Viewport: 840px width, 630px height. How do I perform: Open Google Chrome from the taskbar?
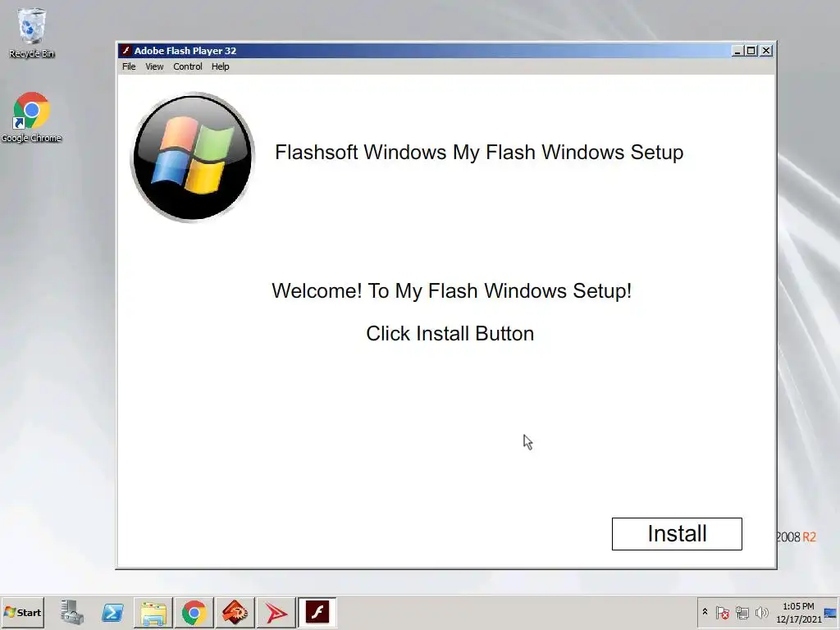(x=194, y=612)
